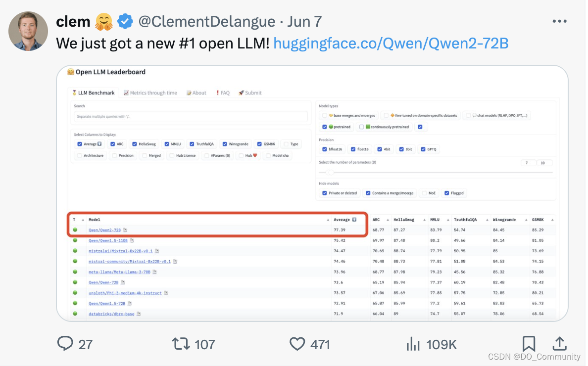Check the MoE hide-models checkbox
Viewport: 588px width, 366px height.
[x=425, y=193]
